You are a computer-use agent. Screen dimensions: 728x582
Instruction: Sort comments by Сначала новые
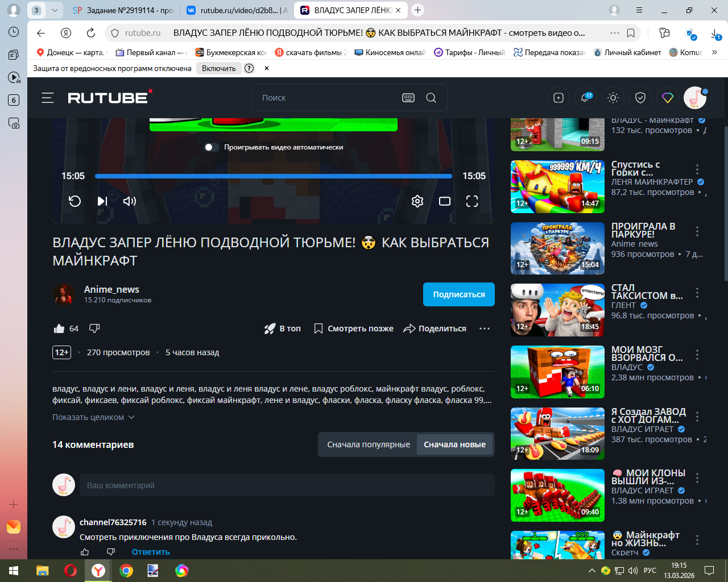(x=455, y=444)
